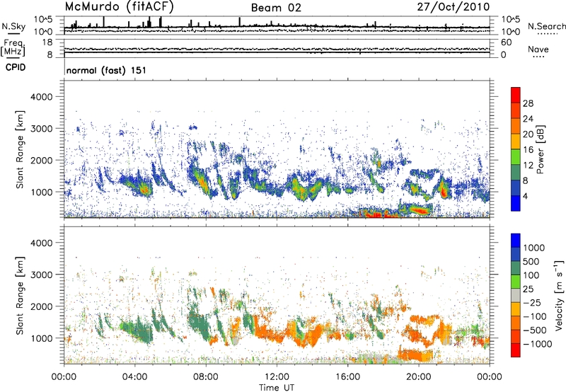The width and height of the screenshot is (566, 392).
Task: Click the "20" value on Power scale
Action: (528, 134)
